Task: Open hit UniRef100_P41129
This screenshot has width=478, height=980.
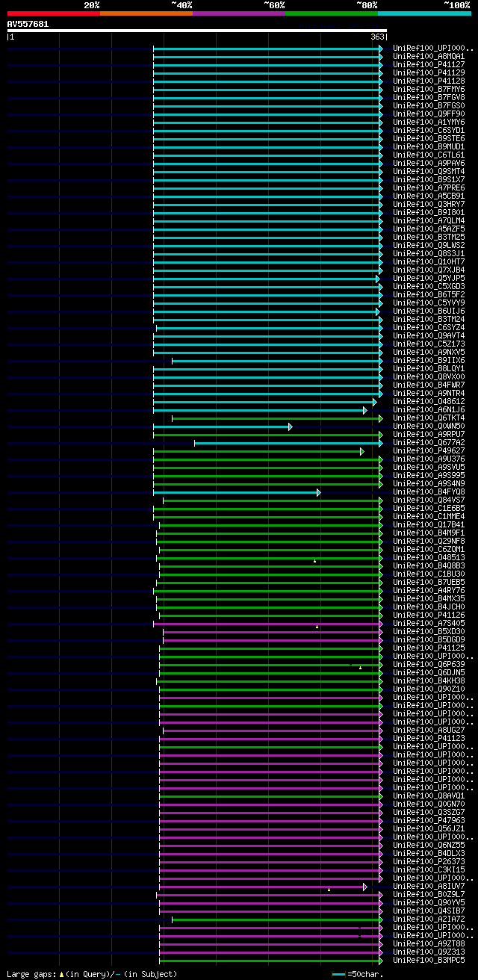Action: click(429, 73)
